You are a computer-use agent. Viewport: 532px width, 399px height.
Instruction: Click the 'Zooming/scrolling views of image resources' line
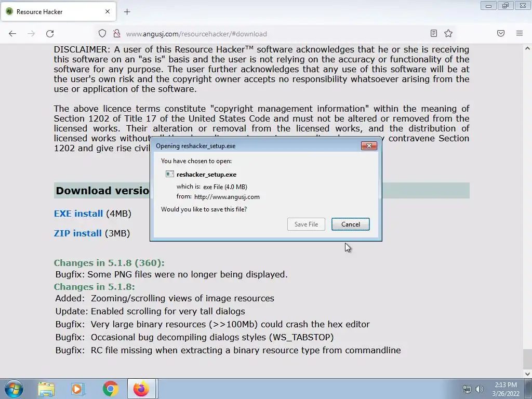pyautogui.click(x=182, y=298)
